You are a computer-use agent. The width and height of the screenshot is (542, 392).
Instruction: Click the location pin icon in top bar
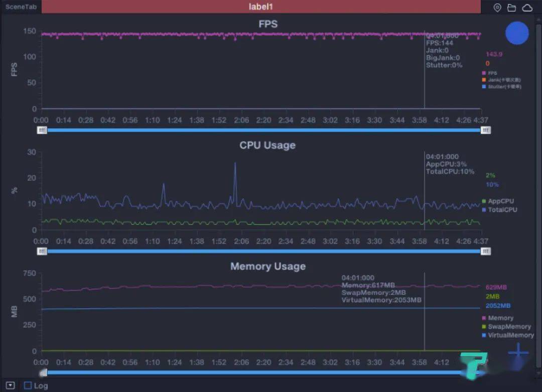(x=497, y=7)
